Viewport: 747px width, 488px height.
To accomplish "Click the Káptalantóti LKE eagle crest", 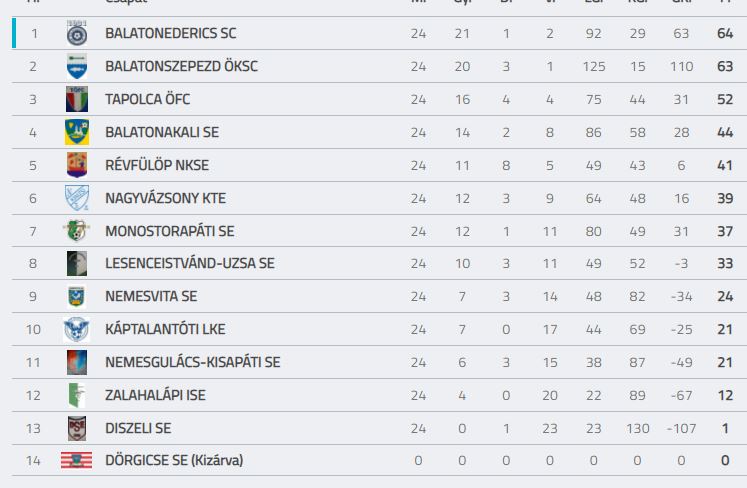I will (77, 329).
